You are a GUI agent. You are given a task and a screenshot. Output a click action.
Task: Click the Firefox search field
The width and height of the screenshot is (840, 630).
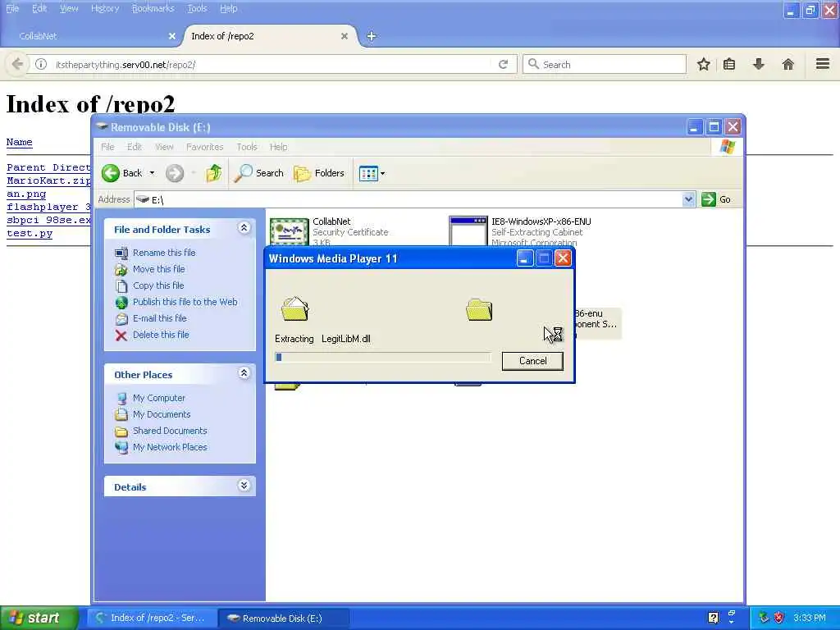[605, 64]
